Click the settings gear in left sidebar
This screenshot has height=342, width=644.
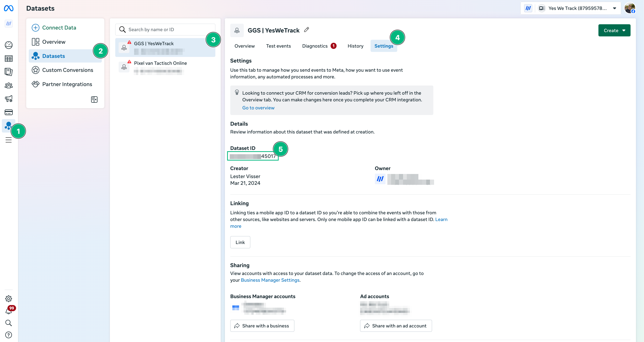click(9, 298)
